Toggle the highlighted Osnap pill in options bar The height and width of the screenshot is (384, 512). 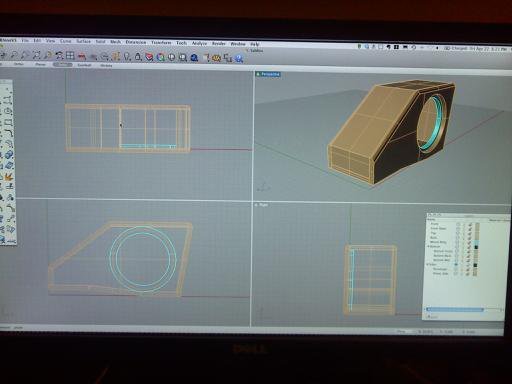click(x=62, y=64)
